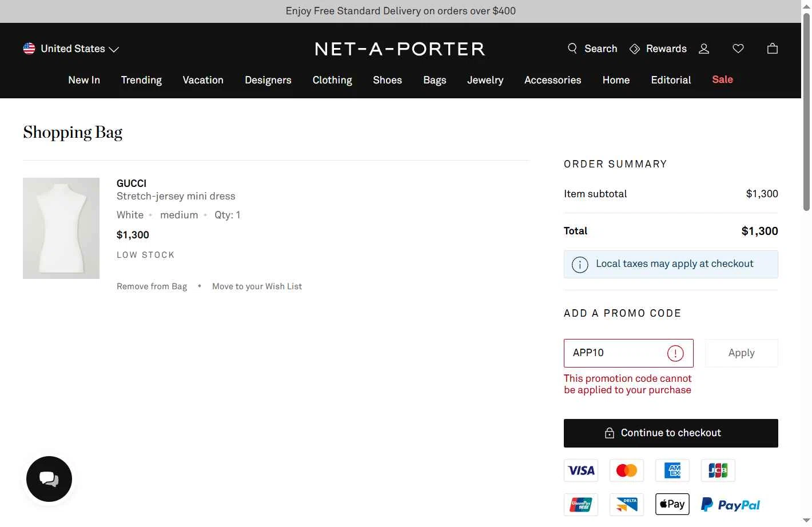Apply the promo code

742,353
